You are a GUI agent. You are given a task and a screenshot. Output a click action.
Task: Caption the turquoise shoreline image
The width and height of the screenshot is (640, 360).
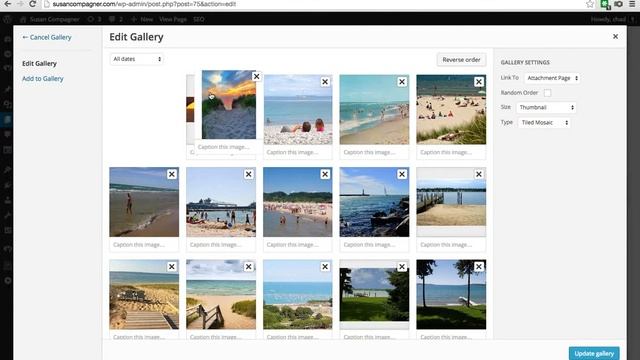click(x=374, y=152)
